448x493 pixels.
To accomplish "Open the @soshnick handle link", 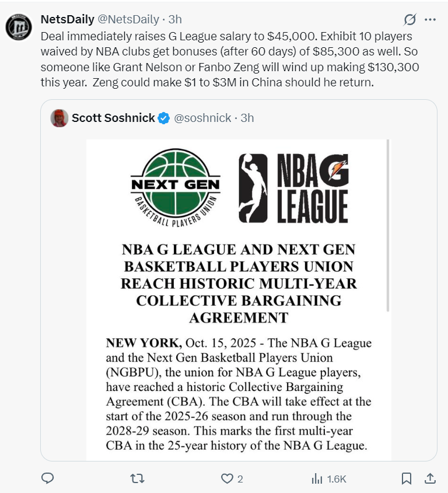I will (202, 118).
